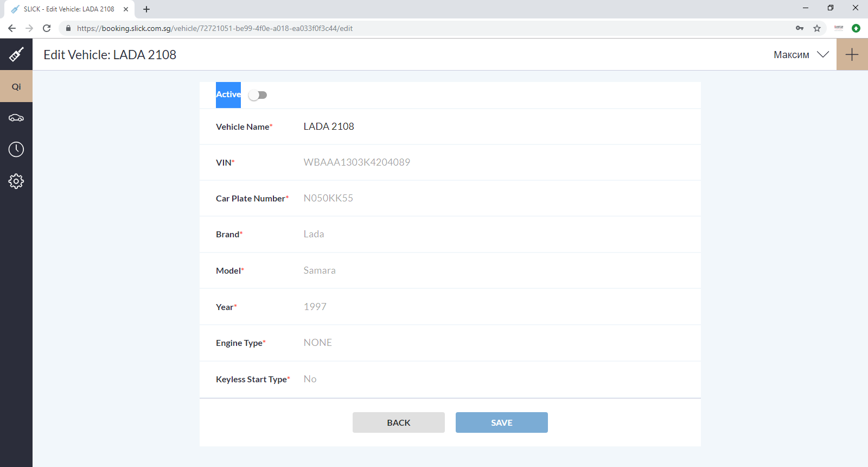
Task: Click the extension icon beside the star
Action: 839,28
